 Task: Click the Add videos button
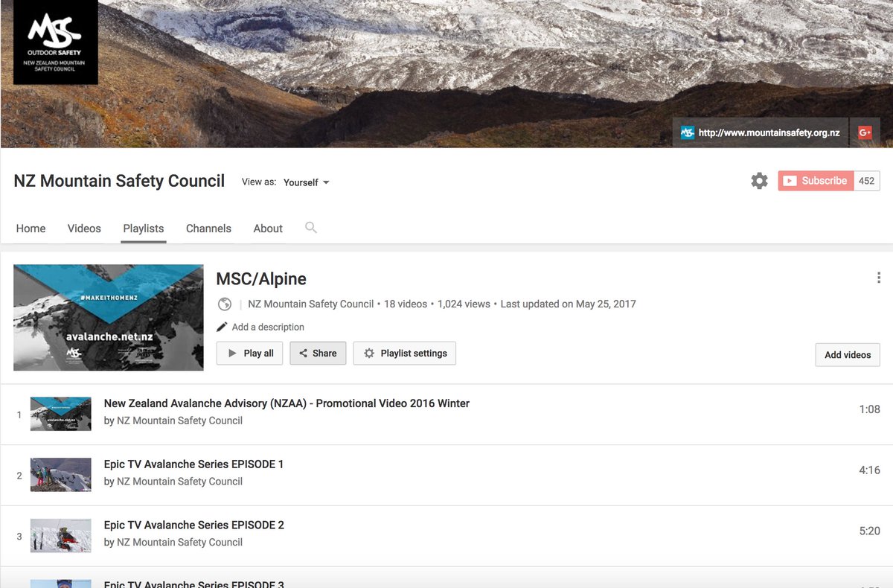pyautogui.click(x=848, y=355)
